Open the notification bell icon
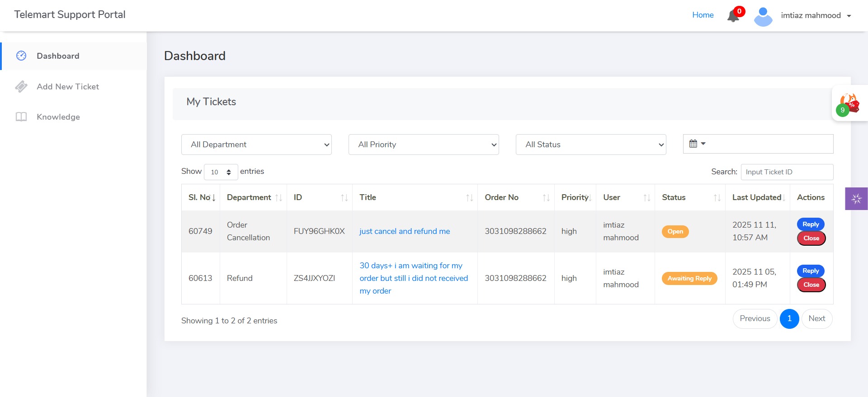The height and width of the screenshot is (397, 868). [733, 16]
